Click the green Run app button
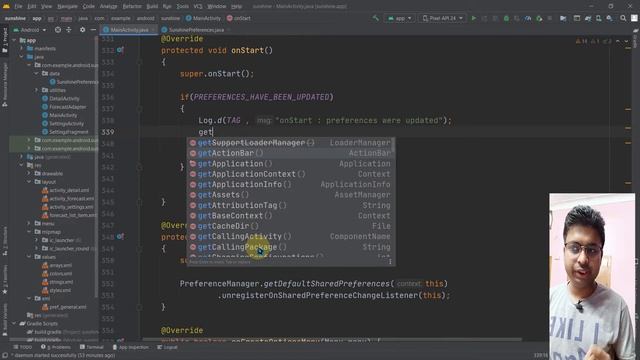640x360 pixels. click(x=473, y=18)
